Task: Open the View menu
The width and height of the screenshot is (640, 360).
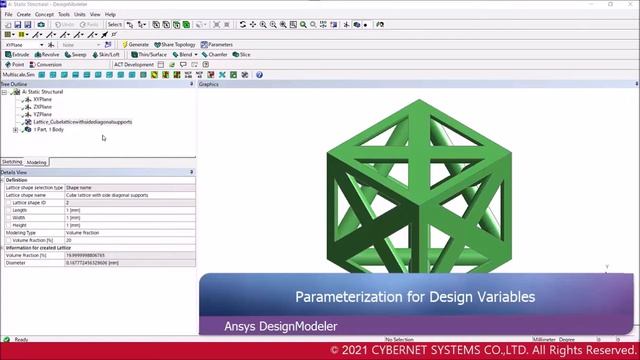Action: coord(95,14)
